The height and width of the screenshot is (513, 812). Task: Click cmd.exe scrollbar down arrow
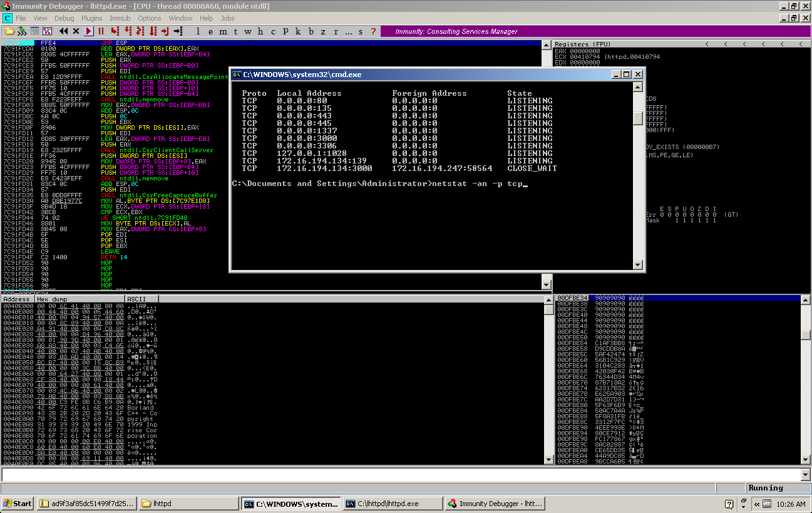point(638,266)
